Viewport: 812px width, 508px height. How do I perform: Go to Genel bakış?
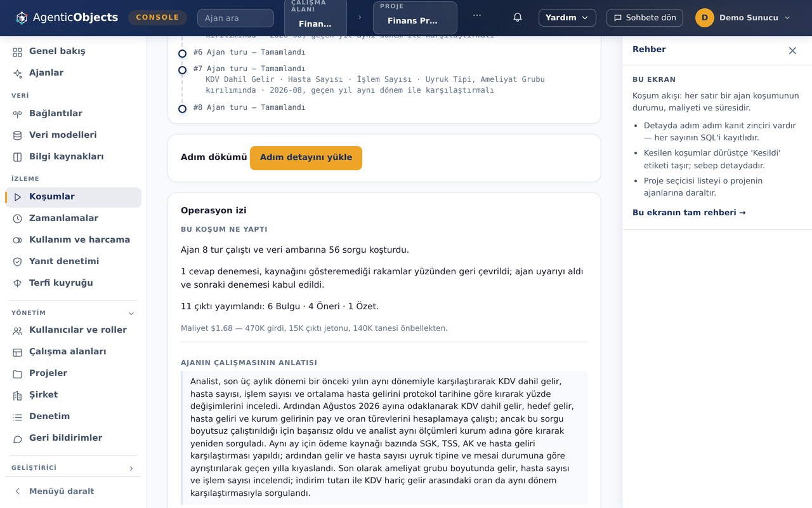coord(74,51)
